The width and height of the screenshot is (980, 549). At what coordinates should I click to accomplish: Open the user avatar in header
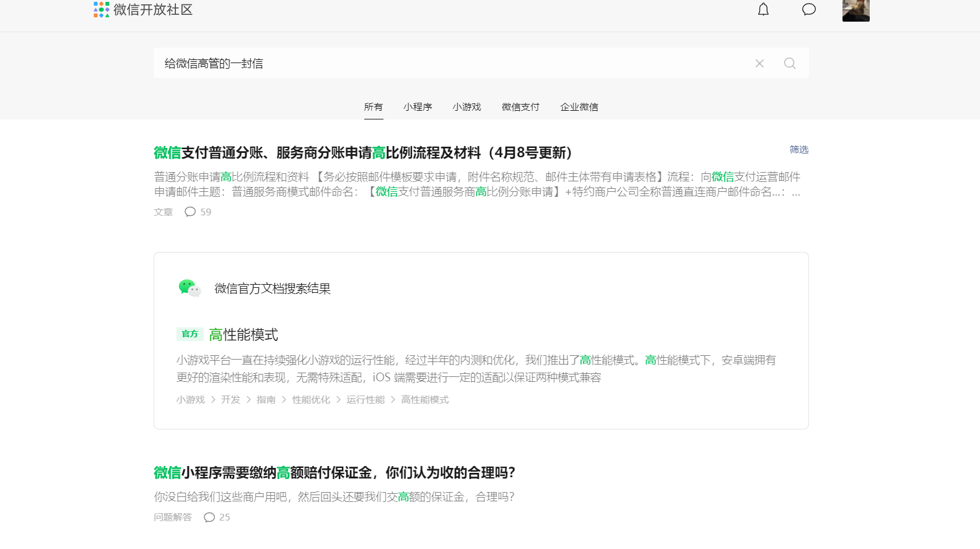pos(856,11)
